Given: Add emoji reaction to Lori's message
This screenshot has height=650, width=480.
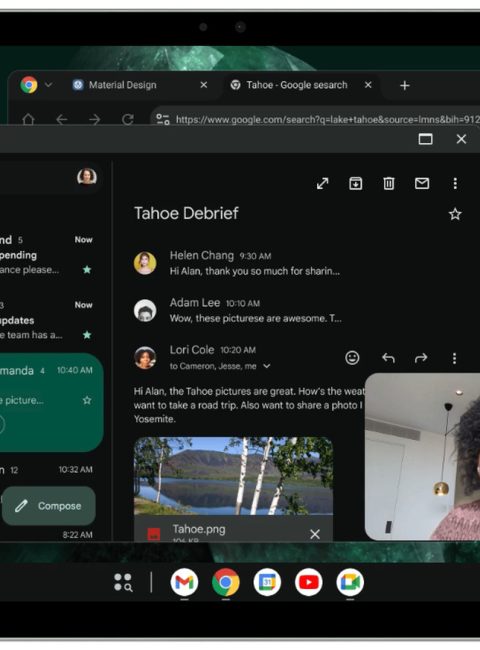Looking at the screenshot, I should [x=352, y=358].
